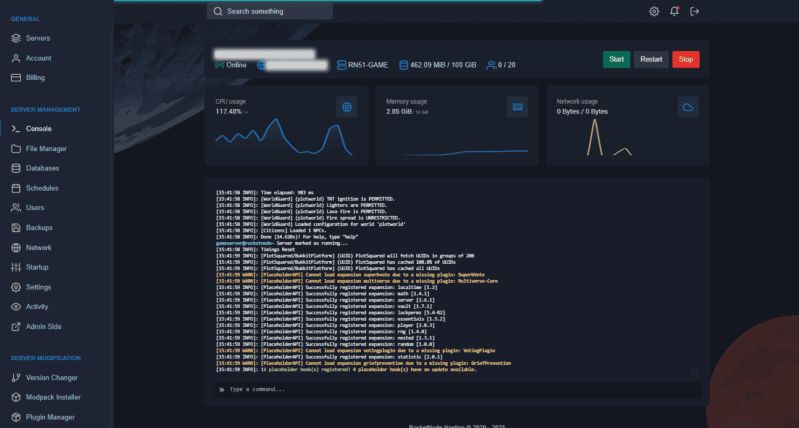Click the CPU usage chip icon
Image resolution: width=799 pixels, height=428 pixels.
coord(347,107)
